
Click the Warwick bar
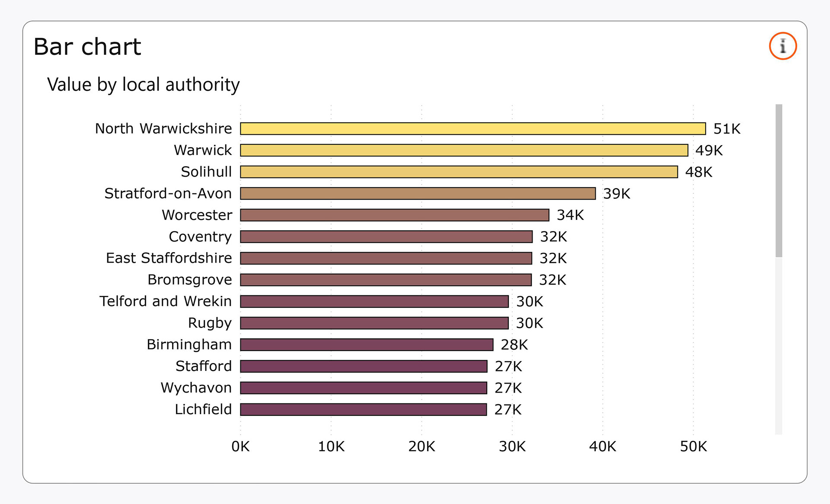pos(463,150)
